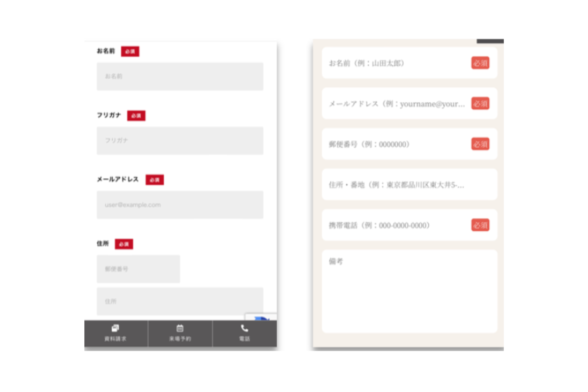Screen dimensions: 588x392
Task: Click the 郵便番号 field under 住所
Action: [138, 269]
